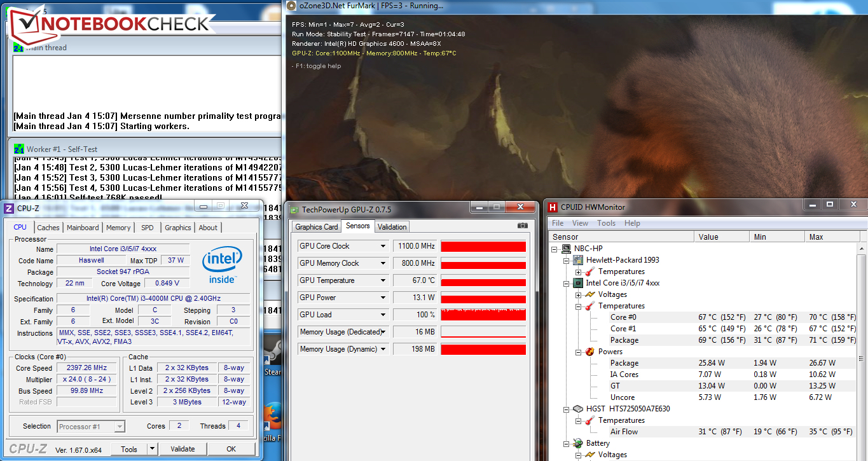Click the CPU-Z title bar logo icon
The height and width of the screenshot is (461, 868).
[9, 208]
